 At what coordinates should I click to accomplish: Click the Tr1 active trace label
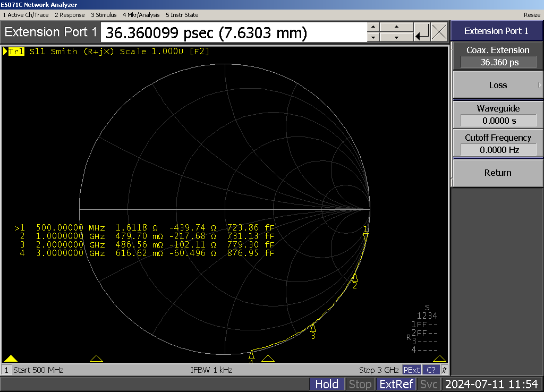(16, 52)
